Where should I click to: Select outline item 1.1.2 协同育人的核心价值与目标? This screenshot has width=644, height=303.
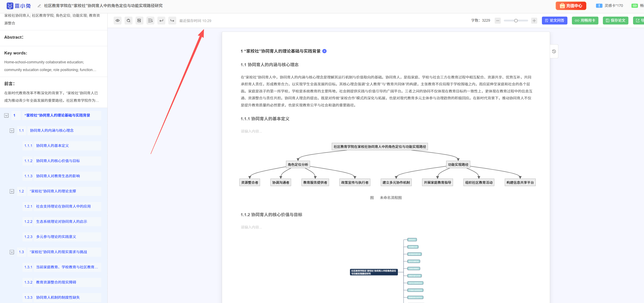tap(58, 161)
